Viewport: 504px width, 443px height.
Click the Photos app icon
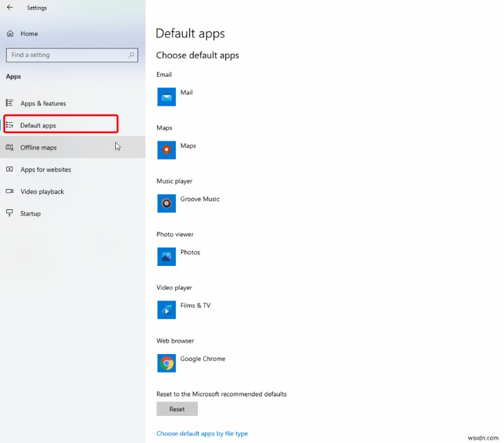click(x=166, y=256)
